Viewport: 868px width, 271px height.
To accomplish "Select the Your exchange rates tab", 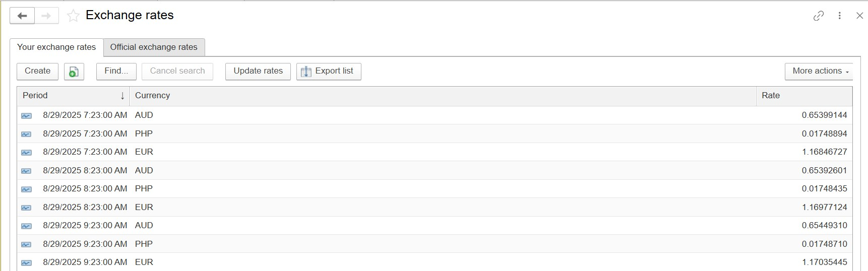I will pos(56,47).
